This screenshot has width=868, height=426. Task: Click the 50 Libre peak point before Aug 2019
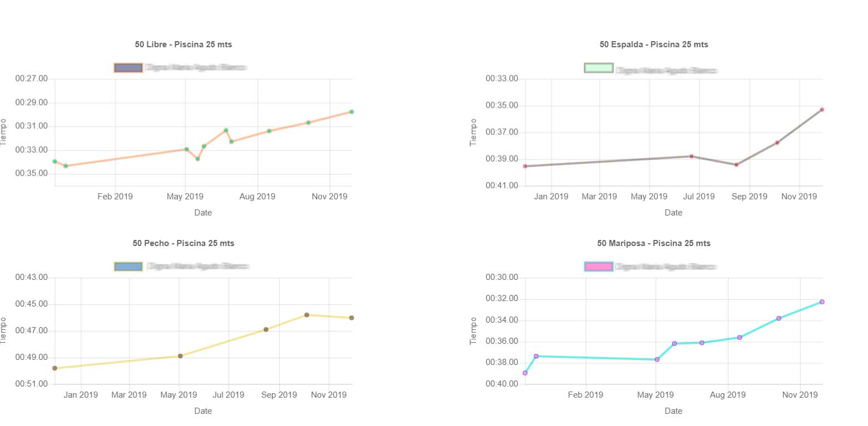pyautogui.click(x=226, y=131)
